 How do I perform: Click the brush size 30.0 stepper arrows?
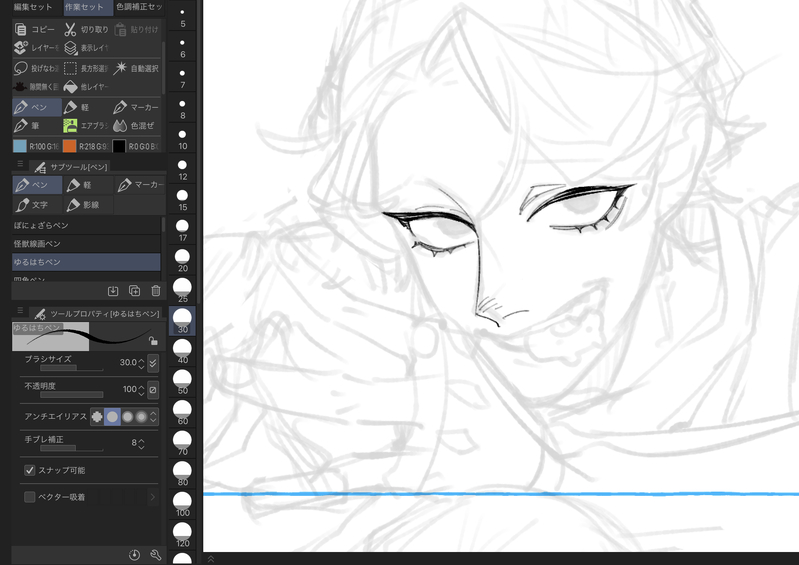pos(141,363)
